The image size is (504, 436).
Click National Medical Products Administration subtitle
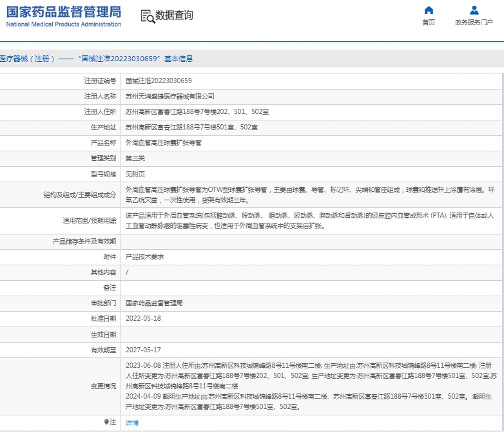tap(64, 24)
